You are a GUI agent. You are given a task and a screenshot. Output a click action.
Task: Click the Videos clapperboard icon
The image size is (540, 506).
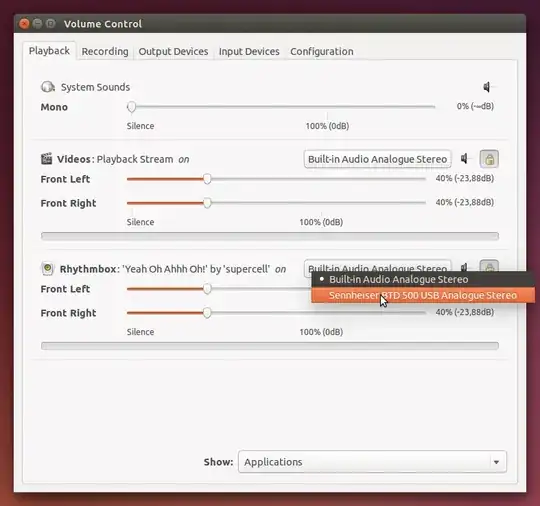pos(46,159)
